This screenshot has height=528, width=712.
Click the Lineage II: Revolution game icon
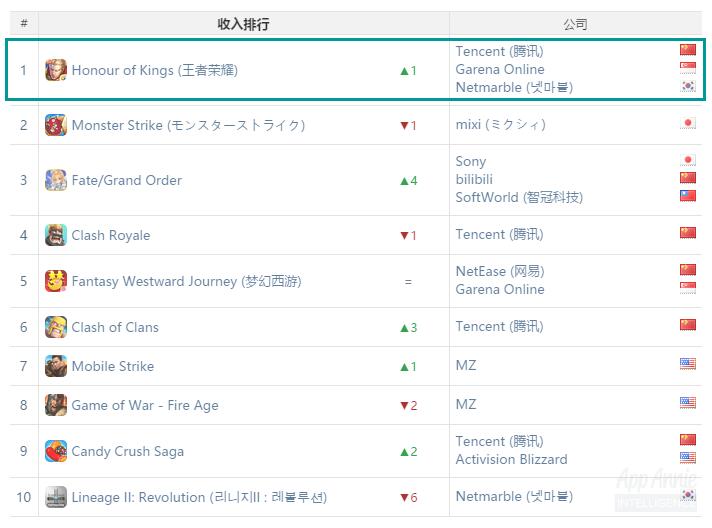[56, 497]
